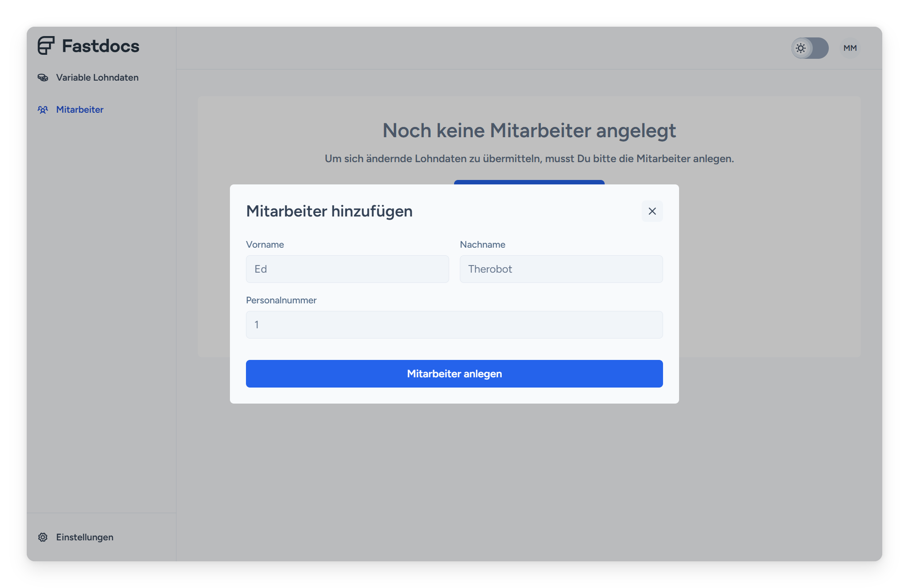The image size is (909, 588).
Task: Click the Fastdocs logo icon
Action: coord(46,46)
